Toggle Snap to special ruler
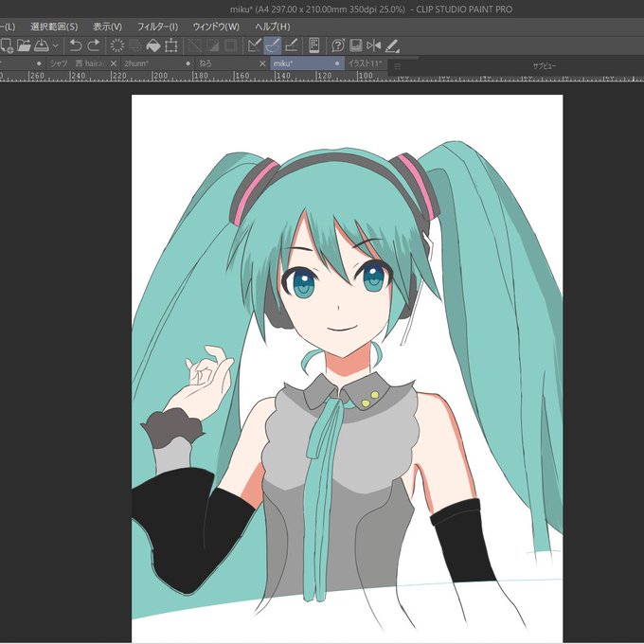The height and width of the screenshot is (644, 644). 273,45
